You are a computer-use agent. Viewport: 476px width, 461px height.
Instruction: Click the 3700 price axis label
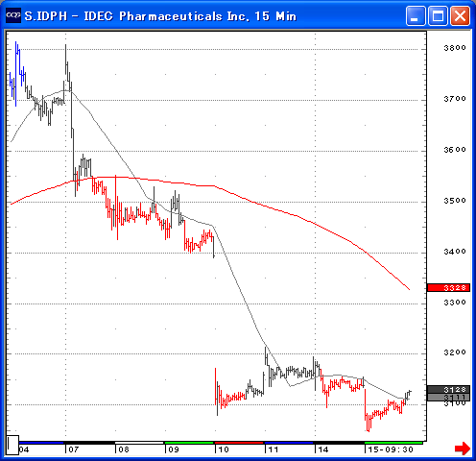455,99
